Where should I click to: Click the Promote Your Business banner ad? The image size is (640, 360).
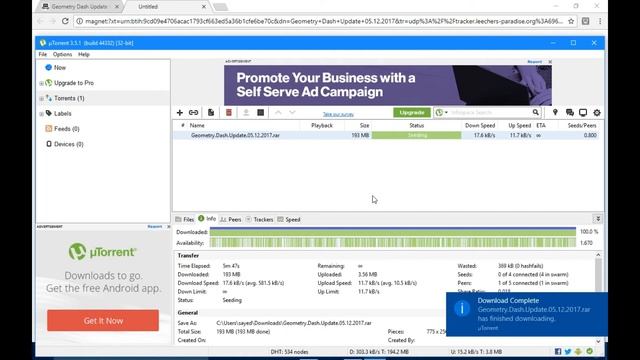click(x=388, y=85)
